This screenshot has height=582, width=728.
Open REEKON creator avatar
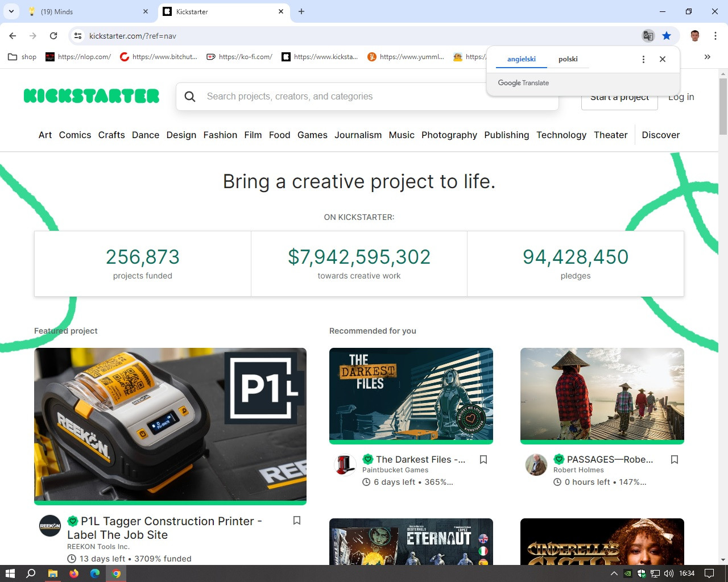click(50, 526)
